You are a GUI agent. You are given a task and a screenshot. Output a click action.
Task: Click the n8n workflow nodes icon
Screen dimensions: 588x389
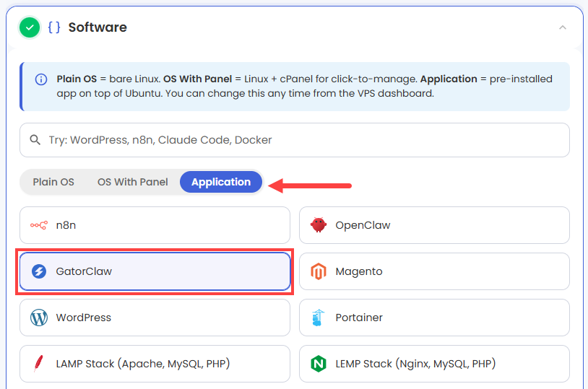coord(38,225)
